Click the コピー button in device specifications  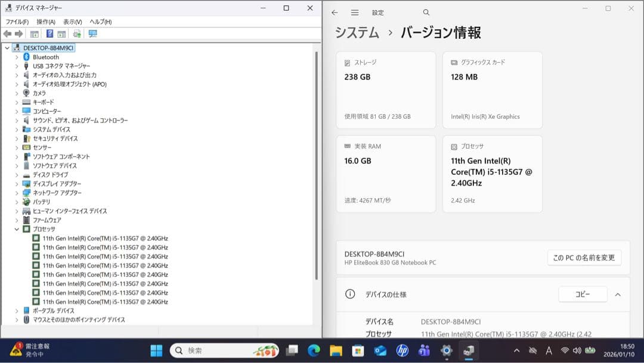583,294
